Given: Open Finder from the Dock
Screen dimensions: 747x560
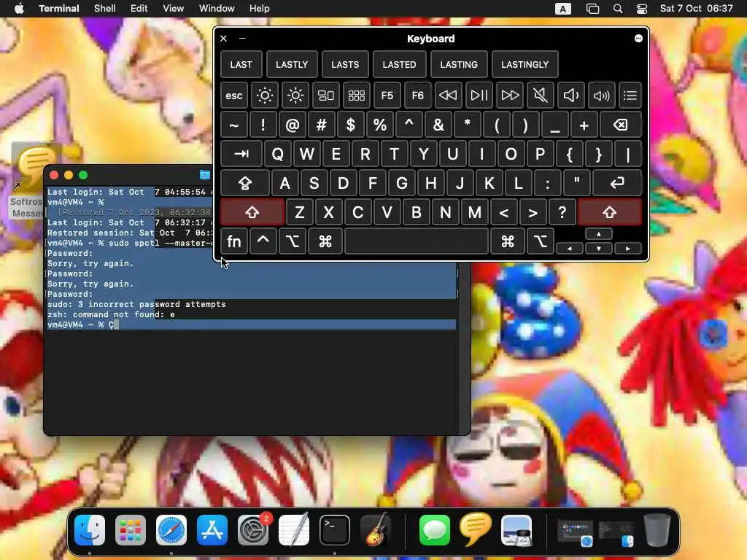Looking at the screenshot, I should [90, 530].
